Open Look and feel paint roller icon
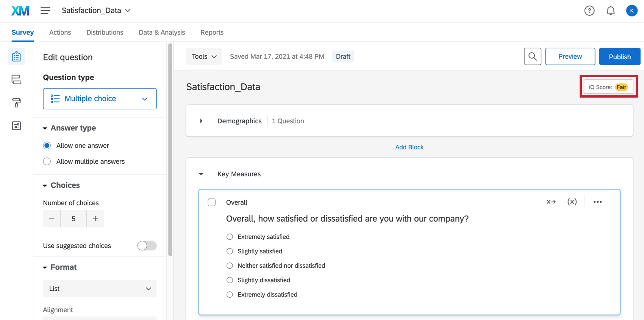 pos(16,103)
